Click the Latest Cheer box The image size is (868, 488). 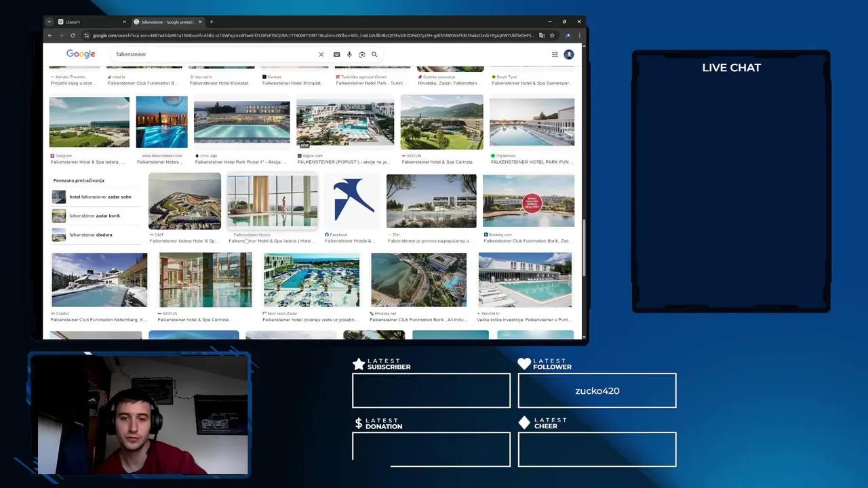(597, 449)
